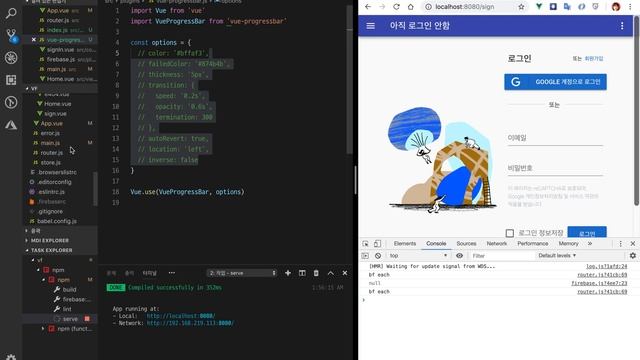Viewport: 640px width, 360px height.
Task: Reload the browser page
Action: 396,7
